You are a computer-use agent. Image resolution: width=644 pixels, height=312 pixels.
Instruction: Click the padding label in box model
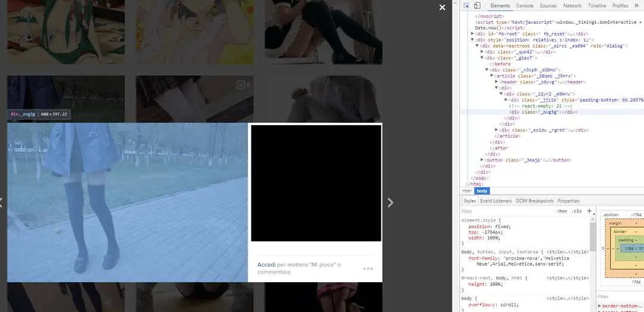[x=626, y=240]
